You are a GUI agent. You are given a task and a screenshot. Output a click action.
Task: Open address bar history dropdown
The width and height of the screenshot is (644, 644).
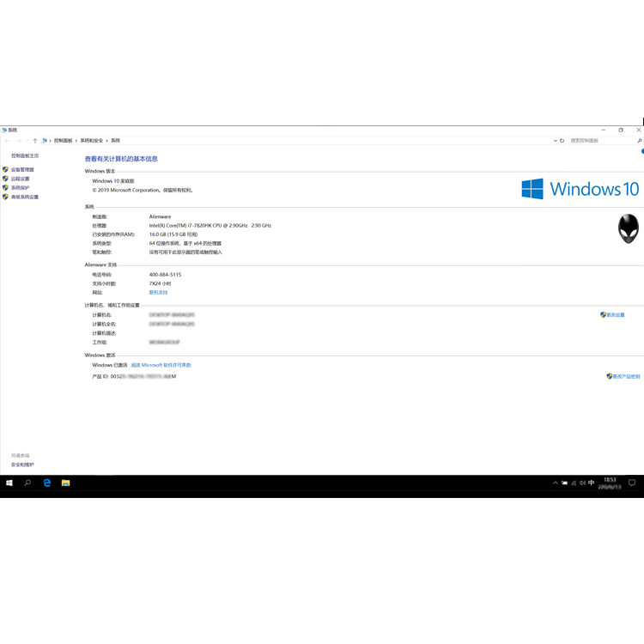click(556, 141)
